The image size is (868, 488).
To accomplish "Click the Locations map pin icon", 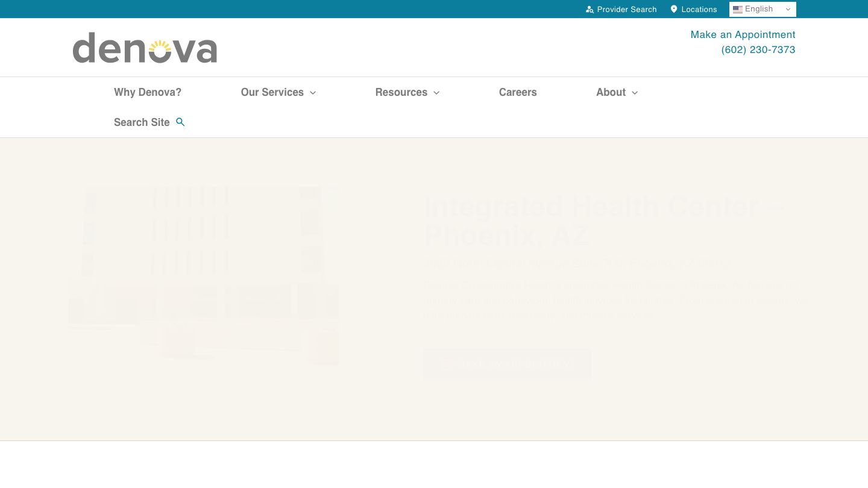I will [x=673, y=8].
